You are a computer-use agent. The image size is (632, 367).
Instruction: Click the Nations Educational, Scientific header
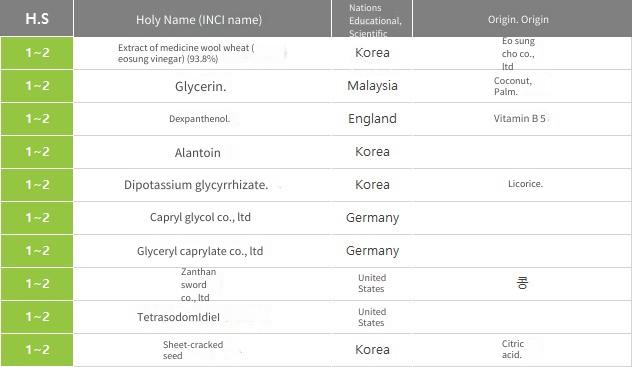(x=372, y=19)
